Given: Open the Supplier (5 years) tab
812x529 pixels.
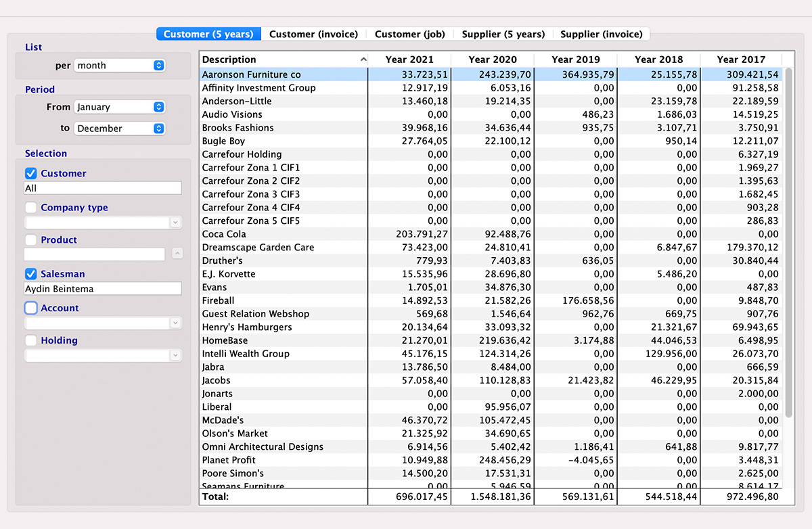Looking at the screenshot, I should coord(503,34).
